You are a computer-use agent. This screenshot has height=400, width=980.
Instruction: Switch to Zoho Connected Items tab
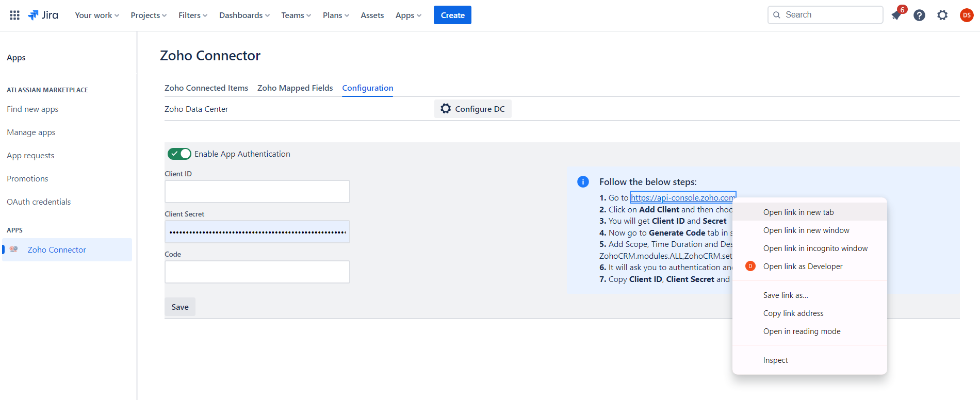[x=206, y=88]
